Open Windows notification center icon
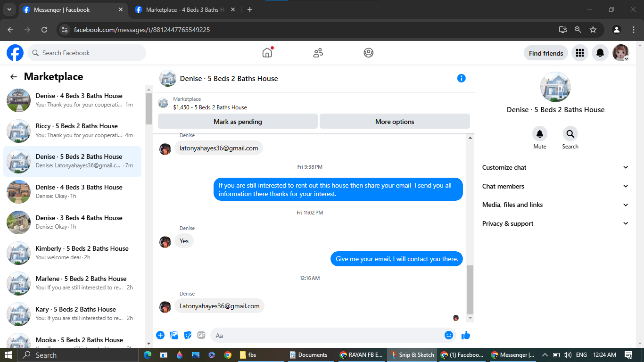The image size is (644, 362). click(628, 355)
